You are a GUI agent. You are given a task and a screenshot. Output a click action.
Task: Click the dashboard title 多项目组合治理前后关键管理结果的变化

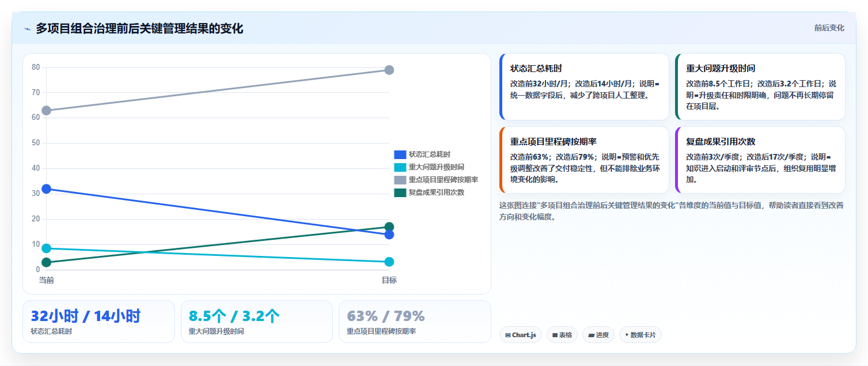tap(139, 28)
